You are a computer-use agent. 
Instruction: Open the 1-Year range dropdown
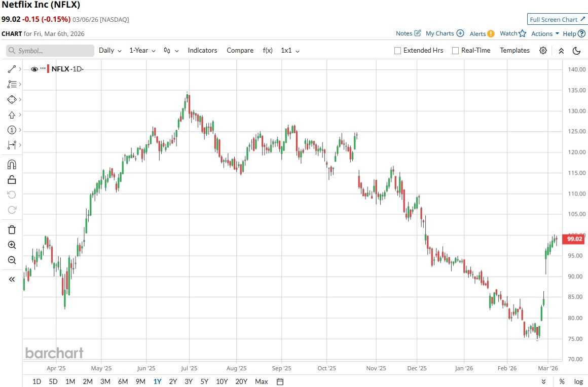click(x=142, y=51)
